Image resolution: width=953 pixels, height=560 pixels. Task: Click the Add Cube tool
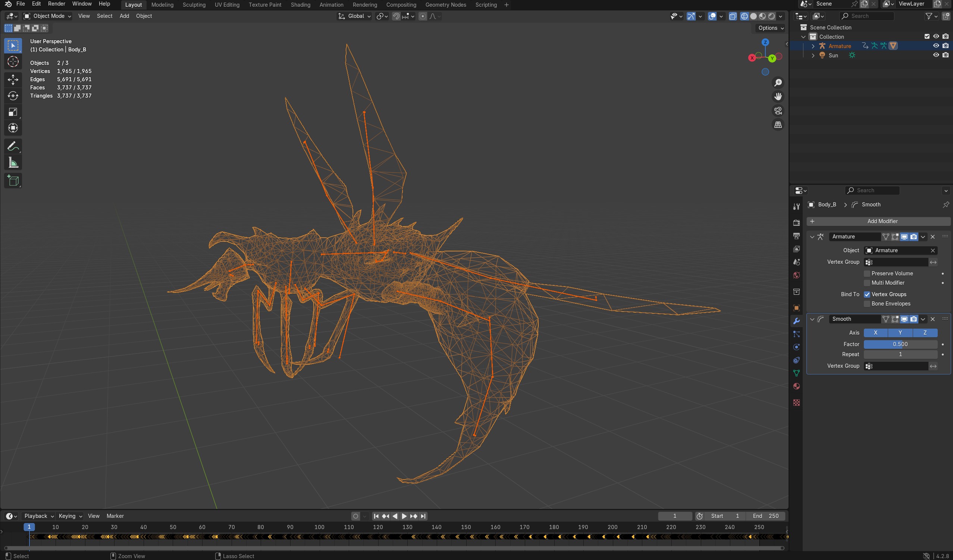coord(13,181)
